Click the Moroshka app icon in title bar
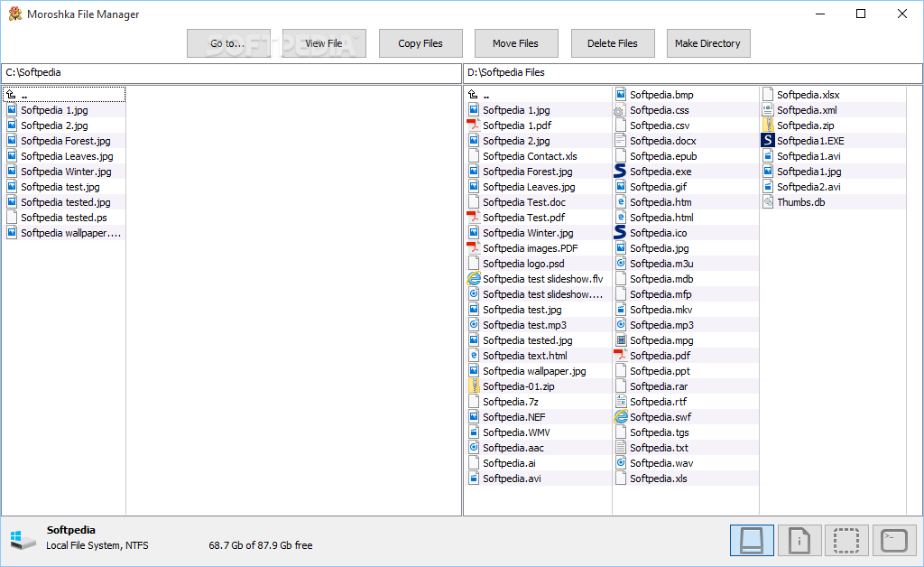 (15, 14)
